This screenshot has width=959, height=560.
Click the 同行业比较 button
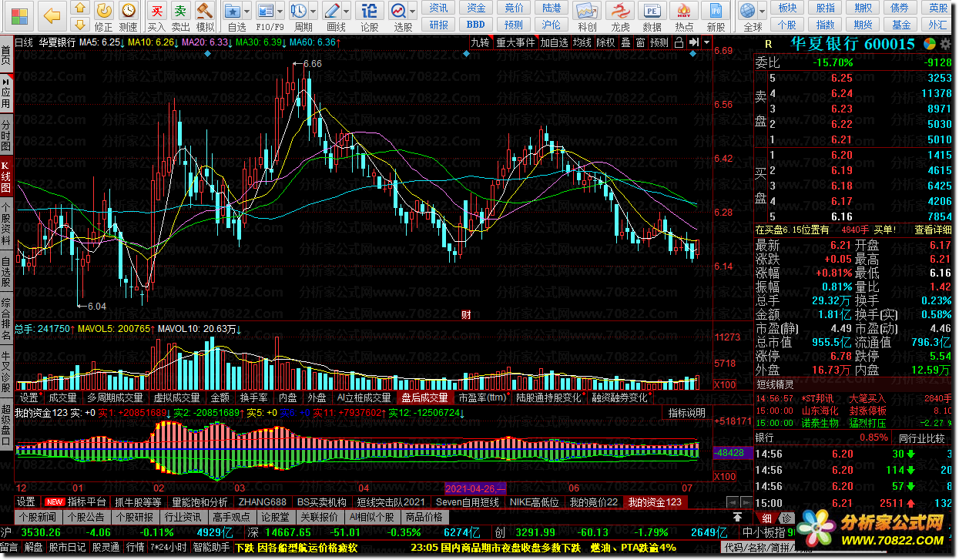(x=922, y=438)
